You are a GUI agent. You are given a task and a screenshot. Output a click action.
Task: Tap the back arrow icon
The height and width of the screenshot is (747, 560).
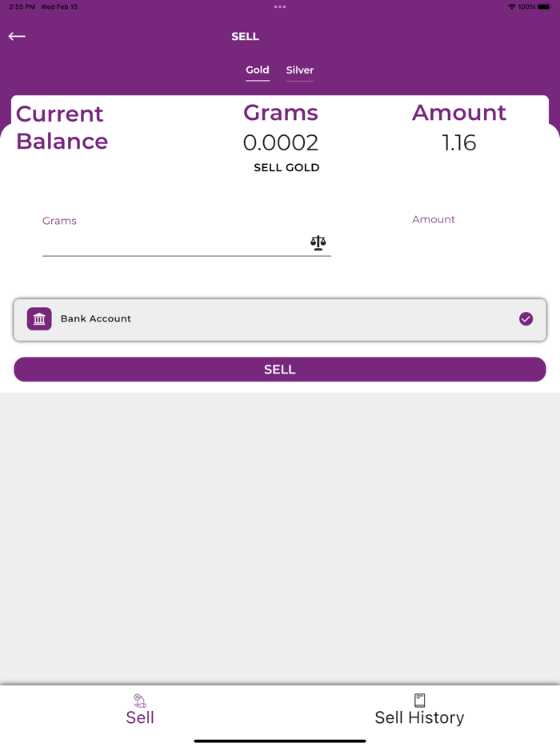[x=17, y=36]
